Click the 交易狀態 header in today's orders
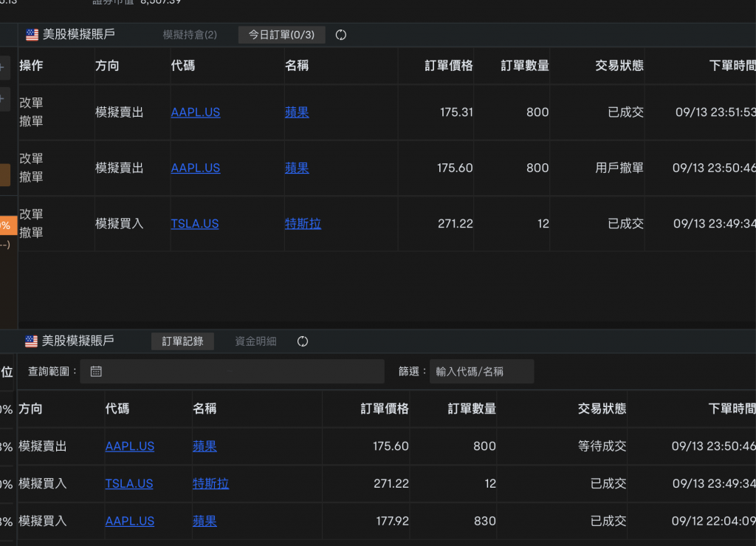 coord(619,66)
